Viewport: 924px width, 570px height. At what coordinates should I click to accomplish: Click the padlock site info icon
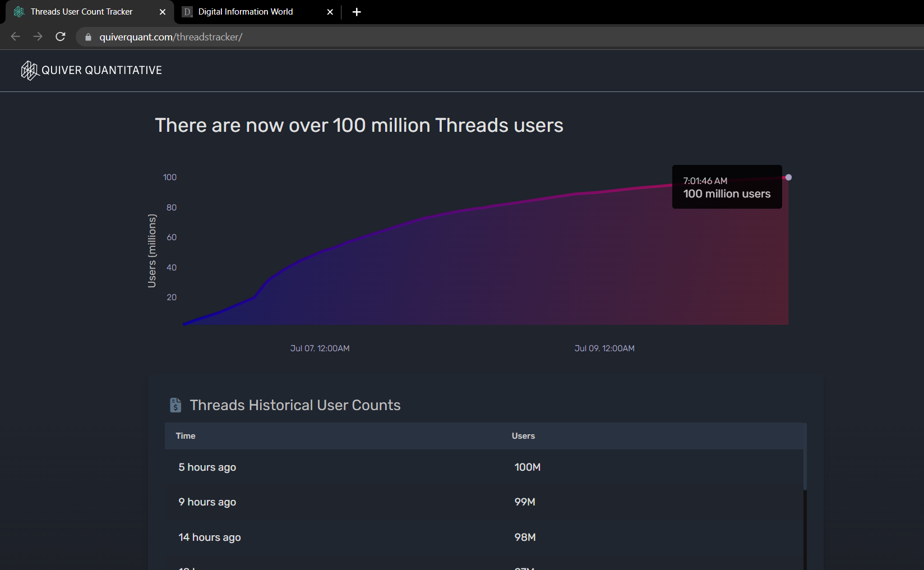tap(88, 37)
